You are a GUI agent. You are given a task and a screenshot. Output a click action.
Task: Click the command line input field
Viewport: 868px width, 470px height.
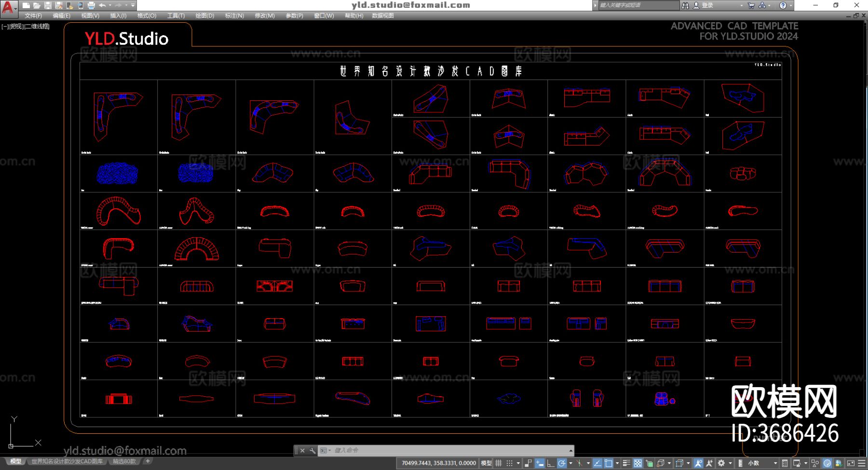[448, 450]
